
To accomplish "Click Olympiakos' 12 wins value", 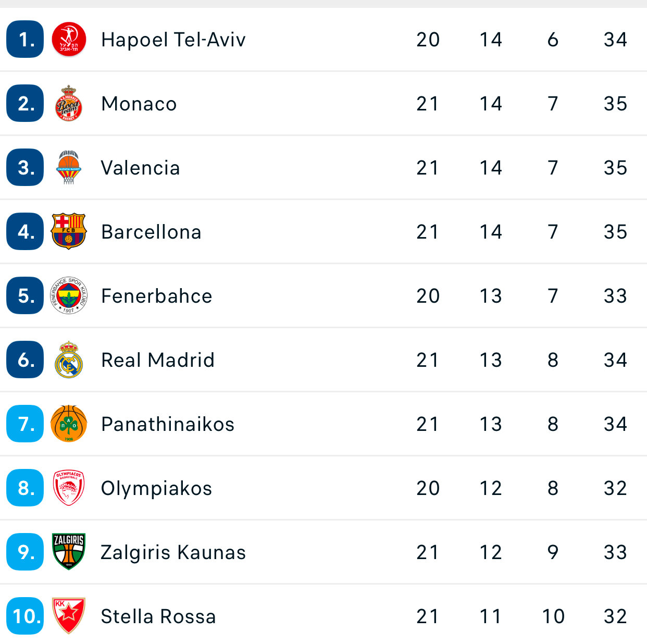I will (x=491, y=488).
